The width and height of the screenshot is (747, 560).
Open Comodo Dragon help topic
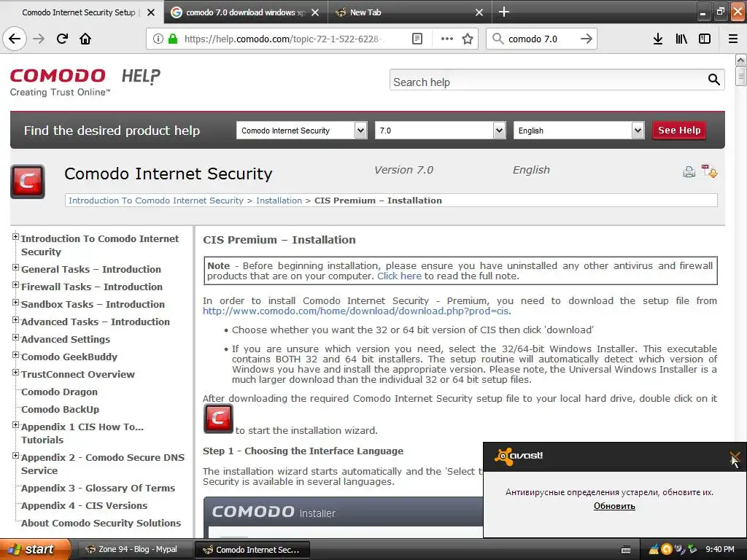[x=59, y=392]
